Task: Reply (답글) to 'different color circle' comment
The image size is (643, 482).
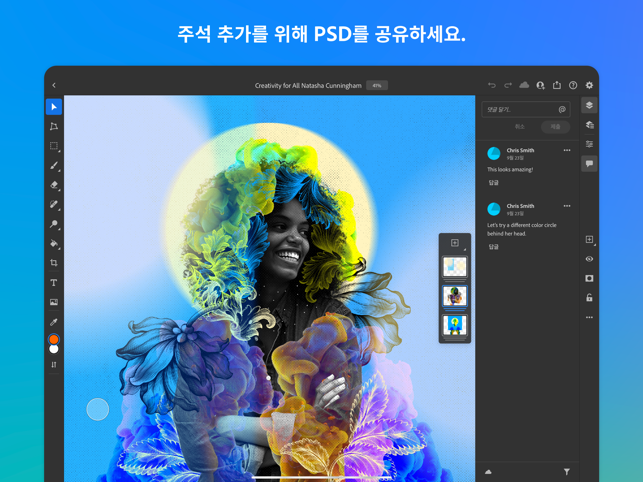Action: point(493,247)
